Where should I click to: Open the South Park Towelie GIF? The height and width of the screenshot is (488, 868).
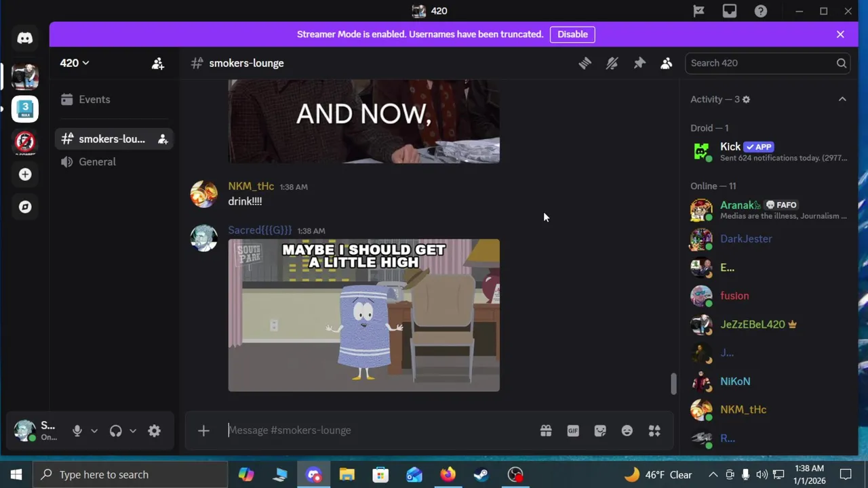(364, 315)
